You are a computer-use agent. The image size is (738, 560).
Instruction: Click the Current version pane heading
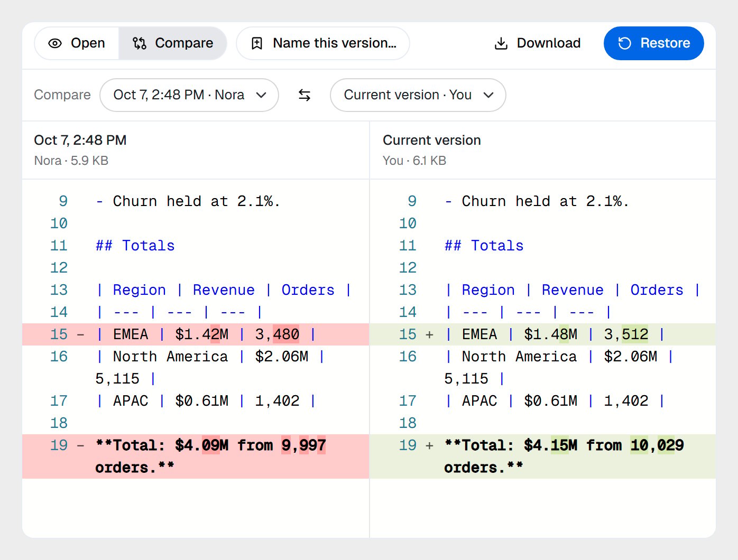(x=432, y=140)
